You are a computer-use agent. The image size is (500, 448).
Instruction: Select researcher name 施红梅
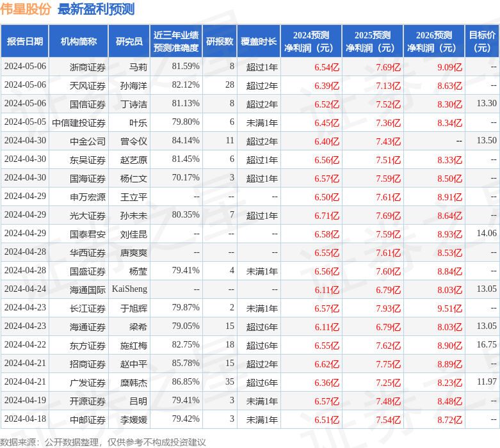(x=134, y=346)
